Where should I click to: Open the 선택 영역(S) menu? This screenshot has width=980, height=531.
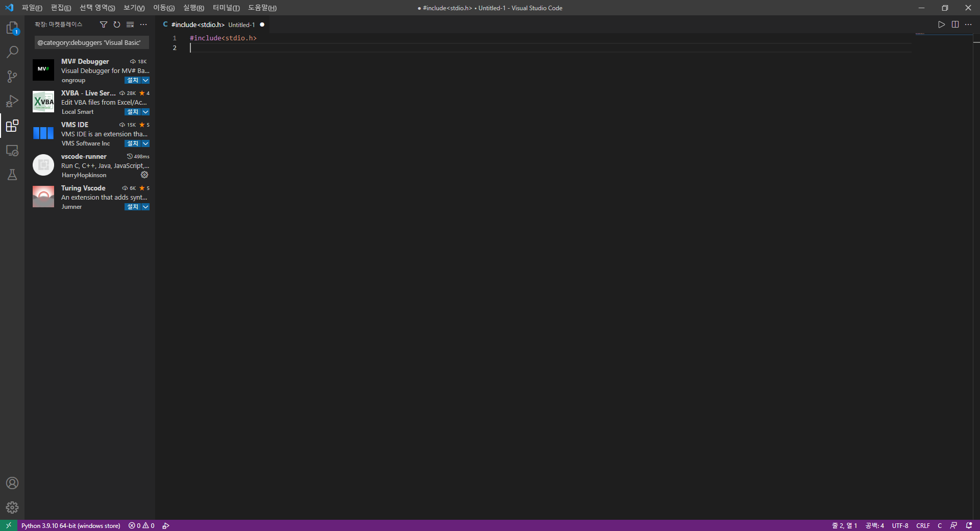tap(97, 8)
